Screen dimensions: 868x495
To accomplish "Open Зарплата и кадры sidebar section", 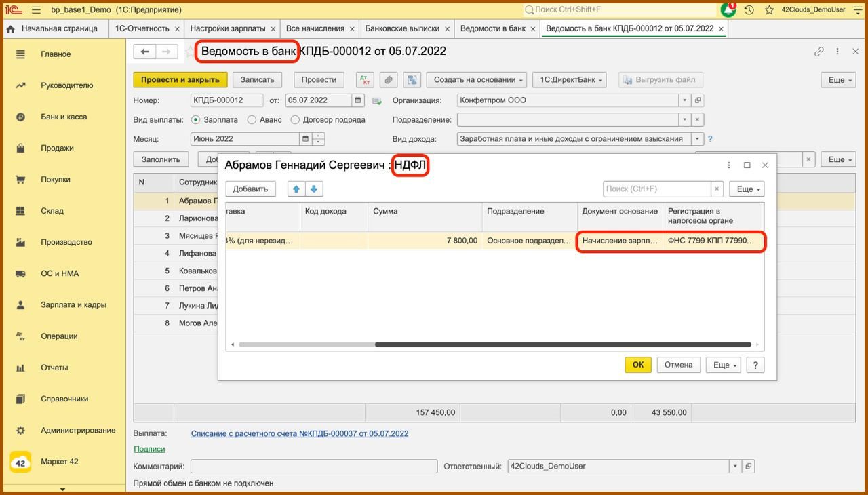I will 73,305.
